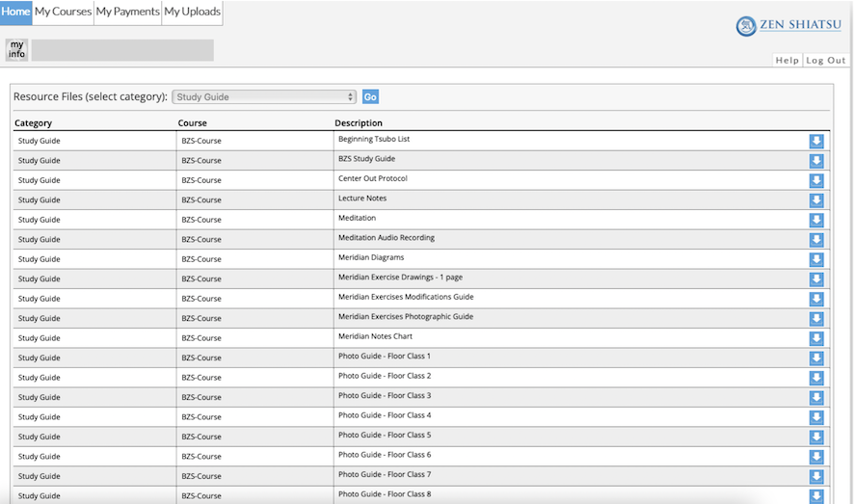
Task: Download the BZS Study Guide file
Action: (815, 161)
